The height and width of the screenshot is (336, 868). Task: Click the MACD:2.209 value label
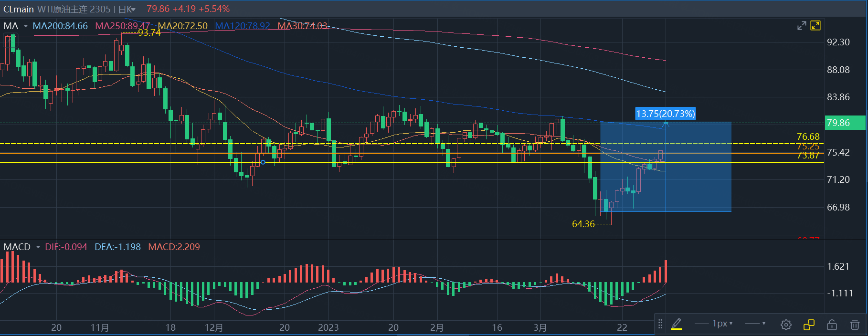174,247
